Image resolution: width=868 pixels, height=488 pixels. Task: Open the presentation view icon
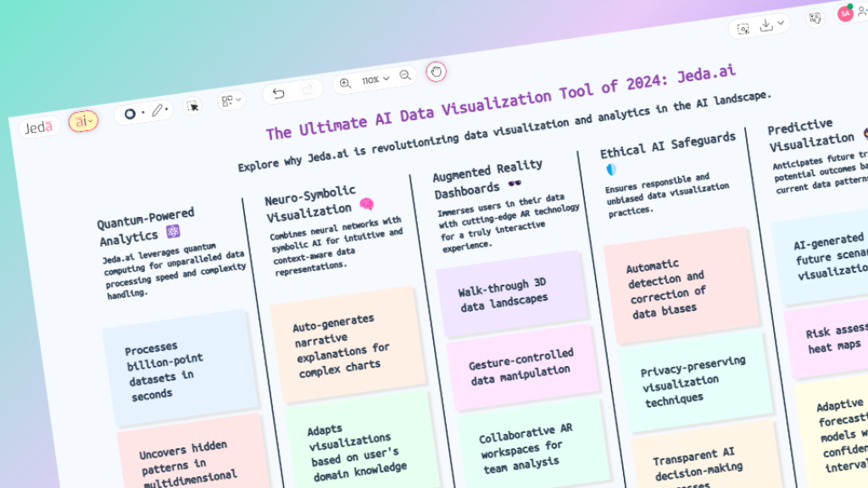click(815, 18)
